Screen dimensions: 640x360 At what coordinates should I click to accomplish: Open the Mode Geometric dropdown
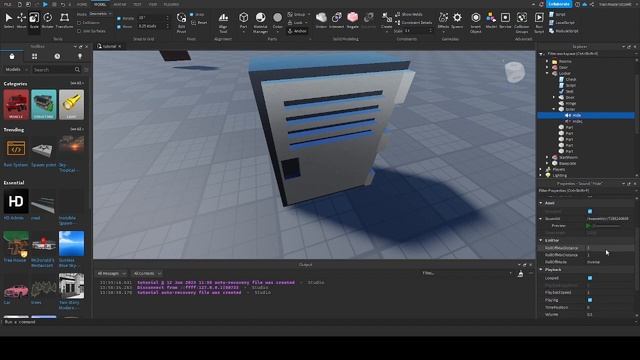tap(100, 14)
